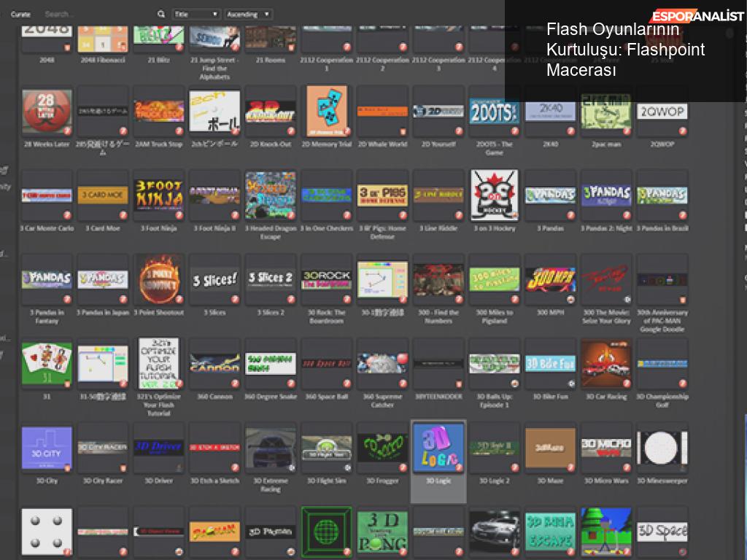Select the 3D Pong game thumbnail
Screen dimensions: 747x560
382,532
